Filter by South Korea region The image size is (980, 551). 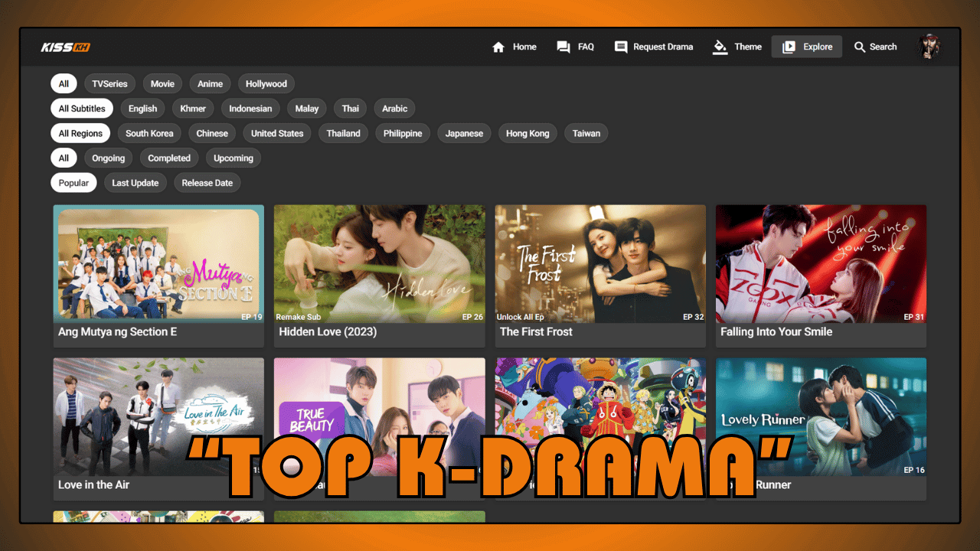149,133
